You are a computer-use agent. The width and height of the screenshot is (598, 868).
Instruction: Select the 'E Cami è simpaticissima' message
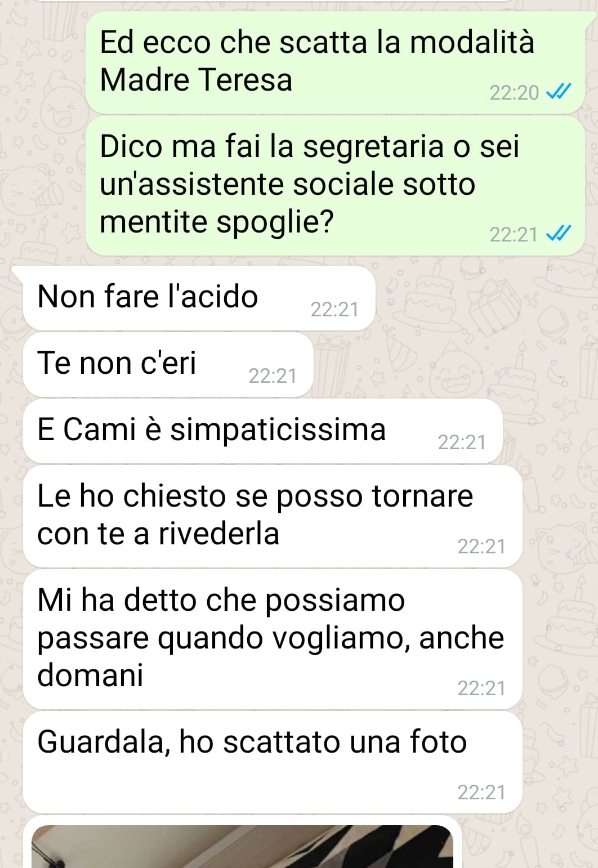pos(263,431)
